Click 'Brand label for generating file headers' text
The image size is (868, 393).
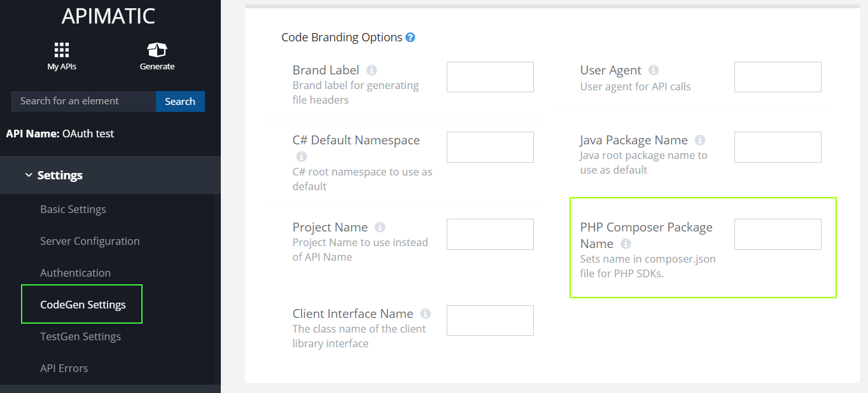tap(356, 92)
